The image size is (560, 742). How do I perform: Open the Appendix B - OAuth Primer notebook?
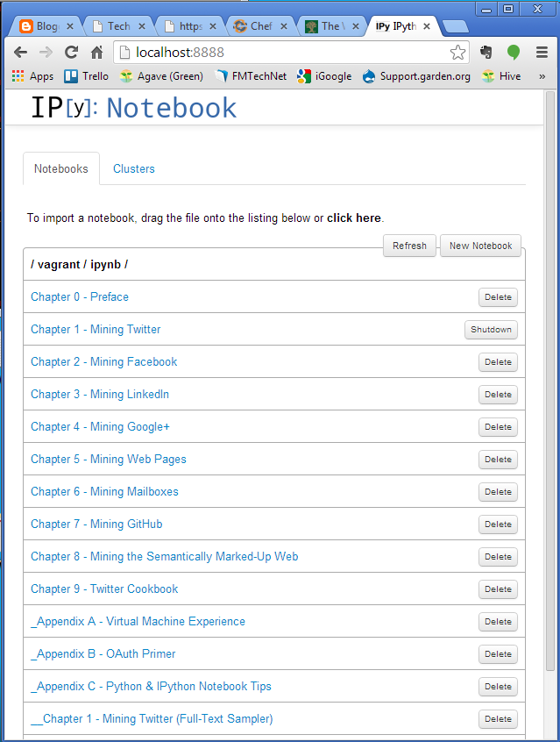pyautogui.click(x=103, y=653)
